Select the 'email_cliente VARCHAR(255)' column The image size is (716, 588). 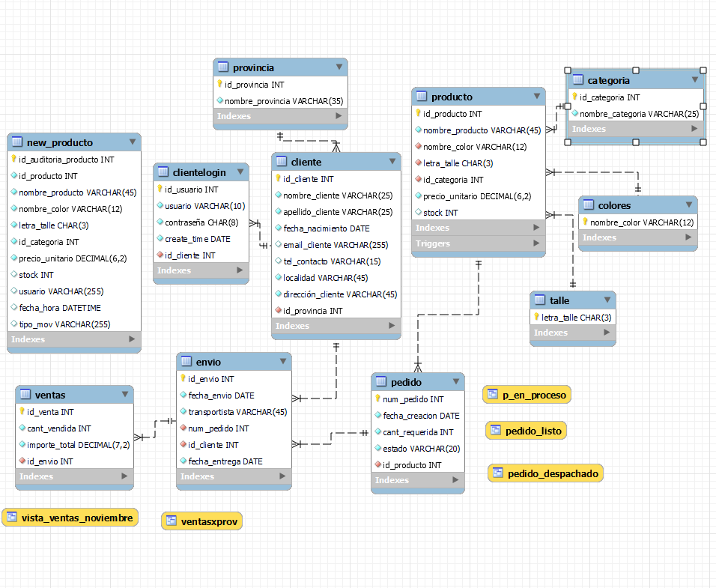tap(336, 245)
